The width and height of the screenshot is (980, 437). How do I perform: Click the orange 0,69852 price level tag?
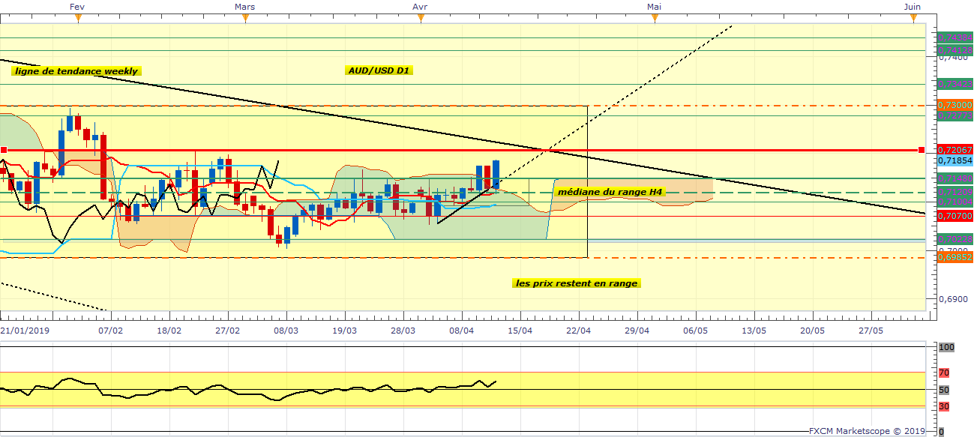[x=957, y=257]
